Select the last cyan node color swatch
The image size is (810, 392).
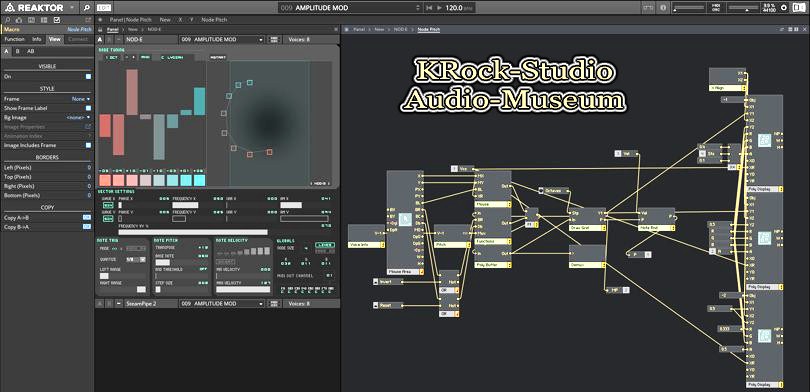tap(199, 180)
